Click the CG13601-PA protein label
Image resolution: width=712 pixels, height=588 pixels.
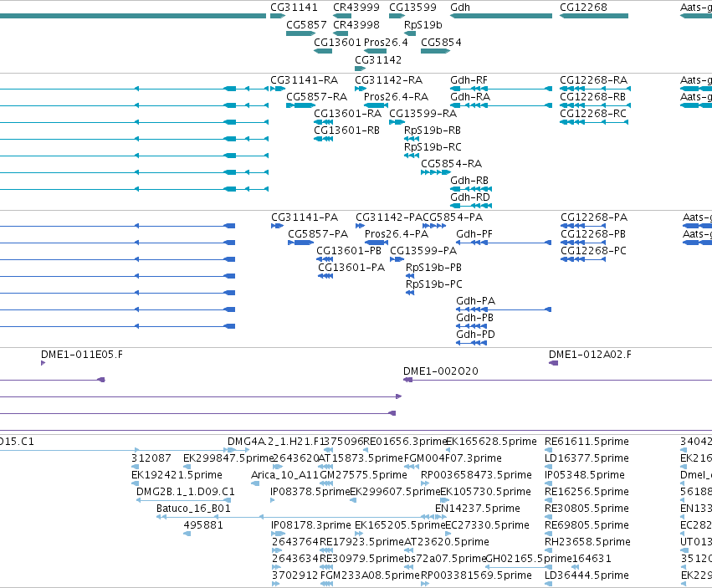click(351, 268)
